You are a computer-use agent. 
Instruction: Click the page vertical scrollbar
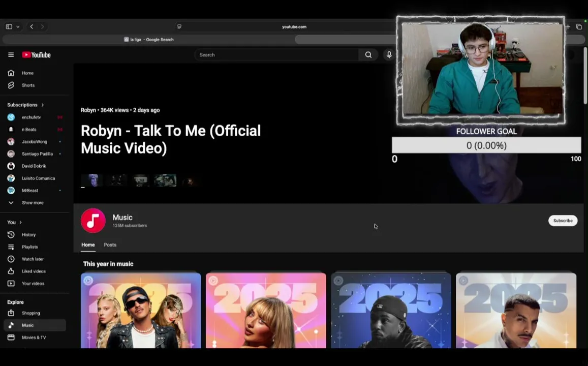pos(585,75)
